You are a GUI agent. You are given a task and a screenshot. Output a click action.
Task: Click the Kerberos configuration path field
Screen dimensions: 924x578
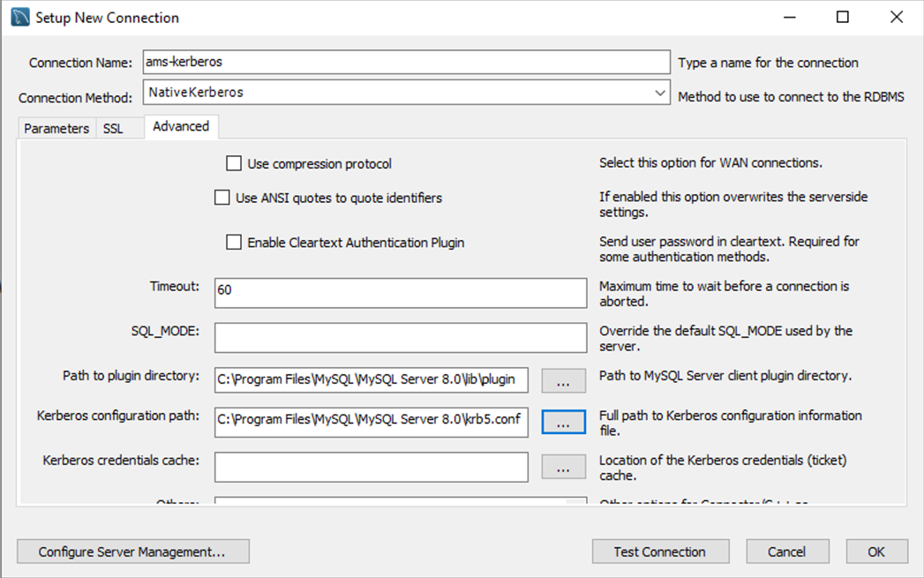pyautogui.click(x=372, y=423)
